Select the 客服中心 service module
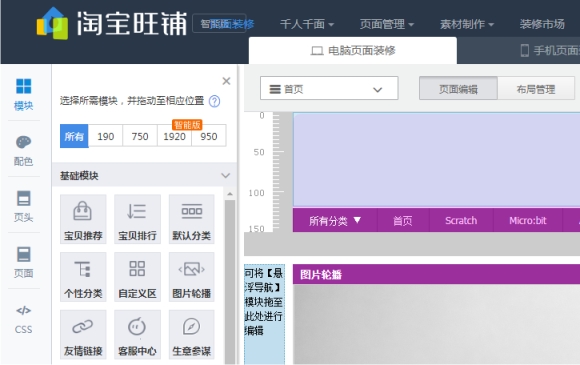 point(137,335)
